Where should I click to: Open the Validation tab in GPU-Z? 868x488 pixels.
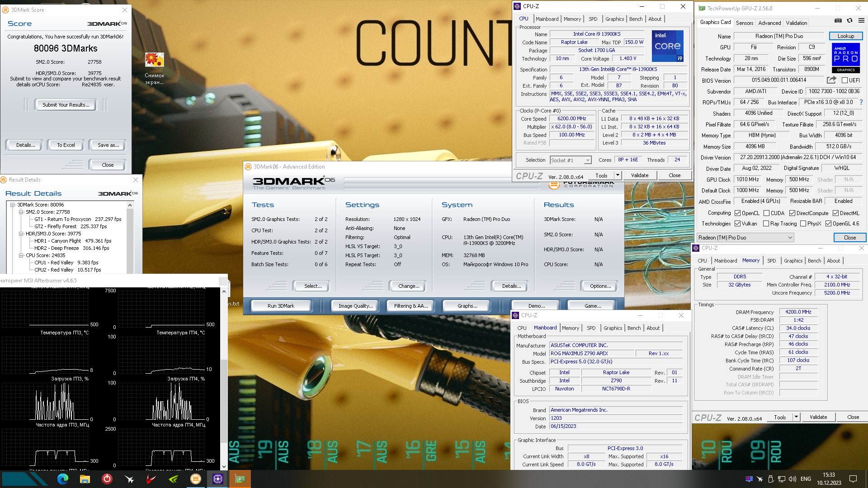click(796, 23)
